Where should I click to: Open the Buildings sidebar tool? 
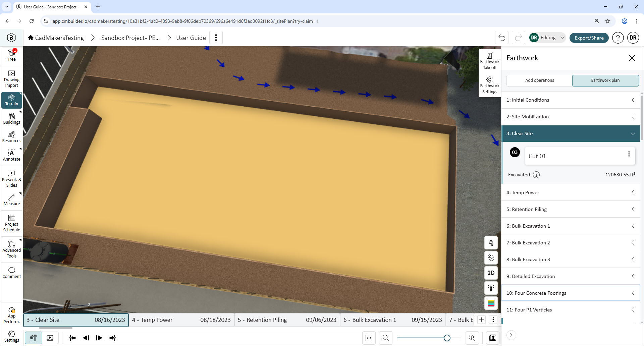(x=11, y=118)
